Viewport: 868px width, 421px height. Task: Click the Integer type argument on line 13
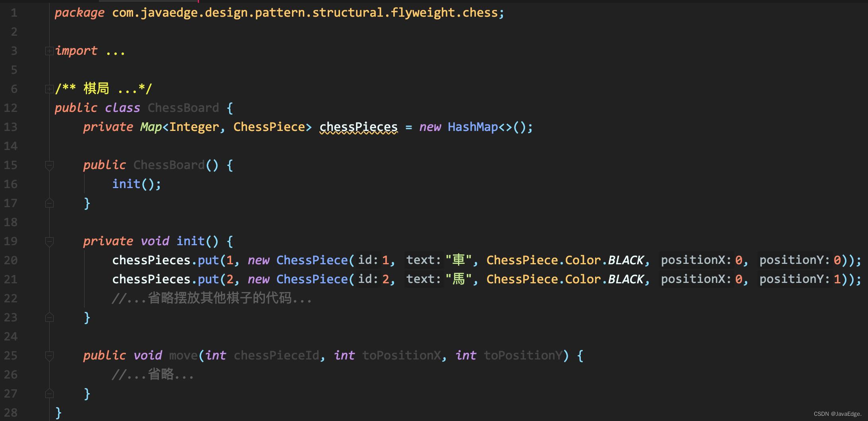tap(194, 127)
